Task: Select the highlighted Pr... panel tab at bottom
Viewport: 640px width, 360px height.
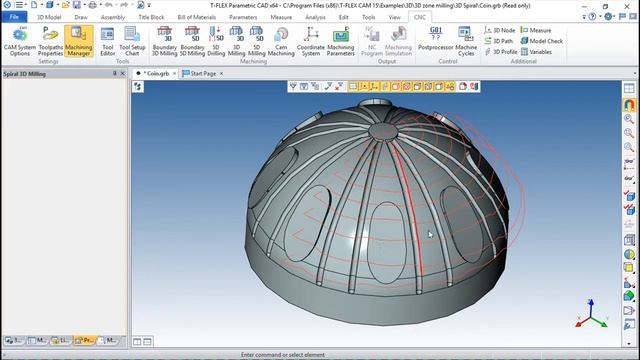Action: (x=84, y=340)
